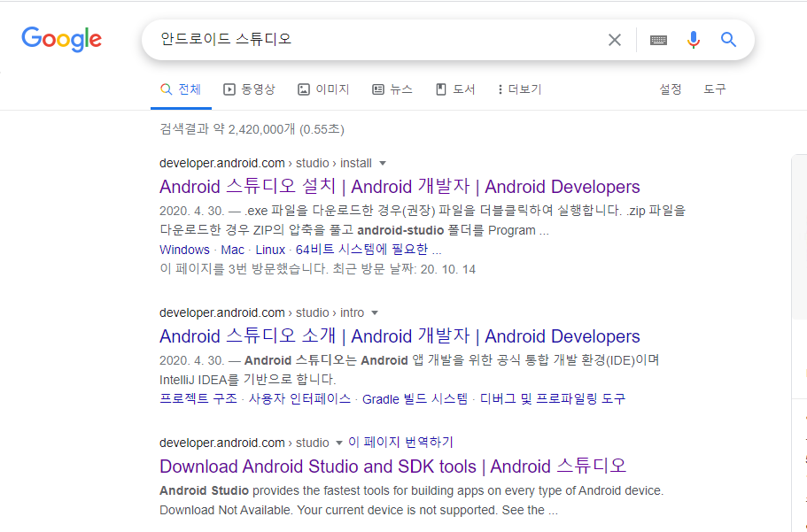The width and height of the screenshot is (807, 532).
Task: Follow the Windows sitelink
Action: (x=184, y=250)
